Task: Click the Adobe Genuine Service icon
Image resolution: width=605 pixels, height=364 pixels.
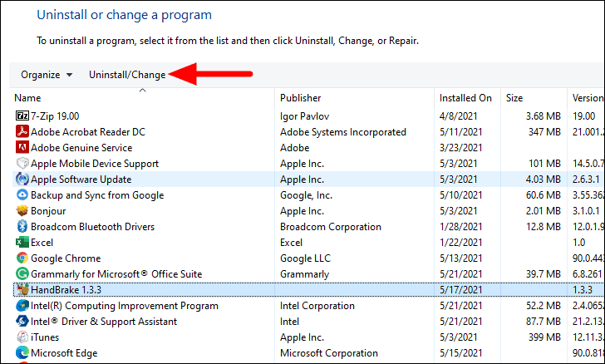Action: coord(22,147)
